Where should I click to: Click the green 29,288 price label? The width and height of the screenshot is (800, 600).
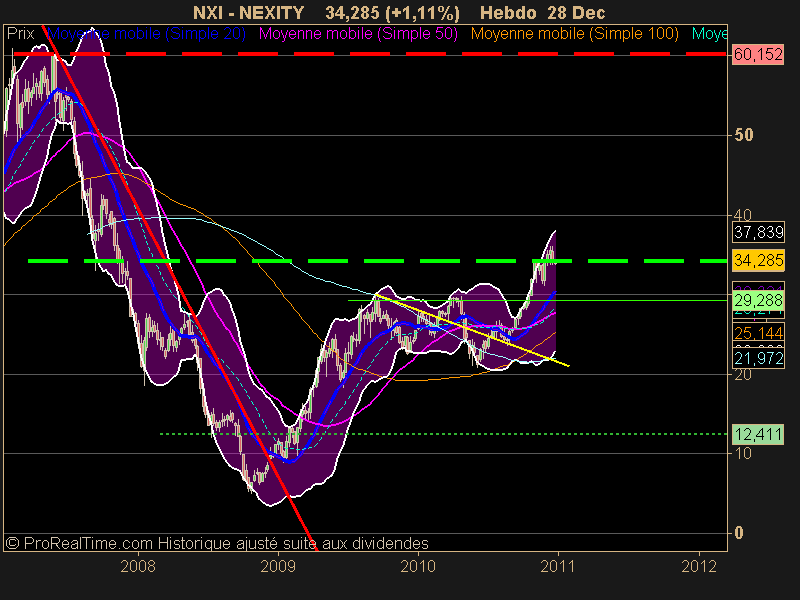click(758, 300)
